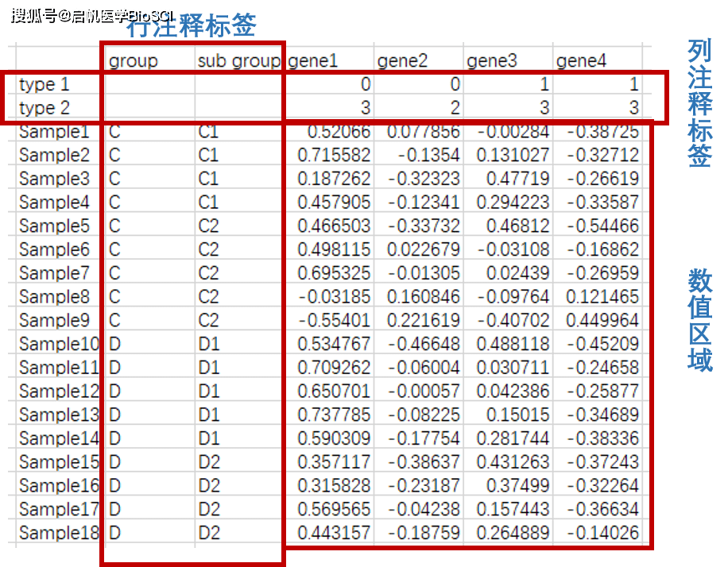The image size is (728, 567).
Task: Select the 'type 1' row label
Action: click(44, 84)
